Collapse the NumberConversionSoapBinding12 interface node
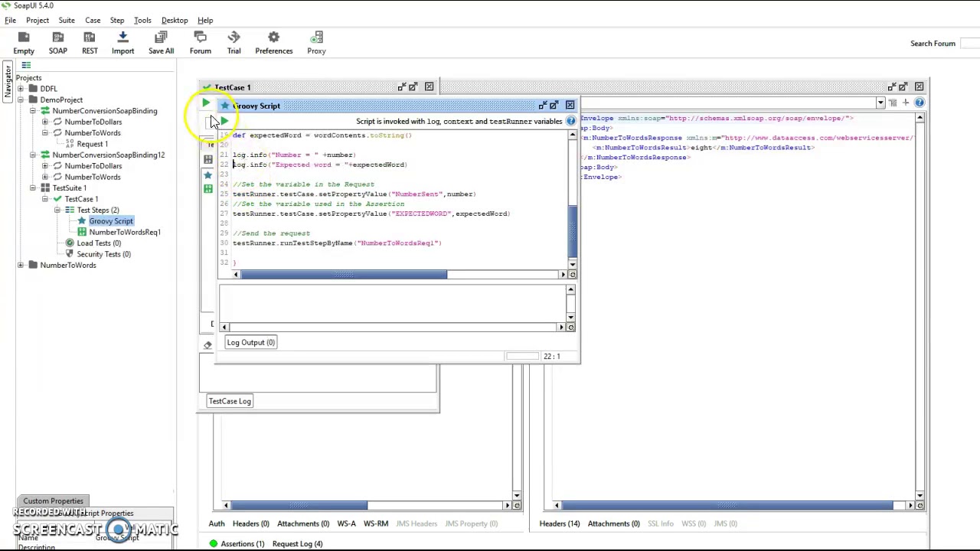Viewport: 980px width, 551px height. [x=33, y=155]
